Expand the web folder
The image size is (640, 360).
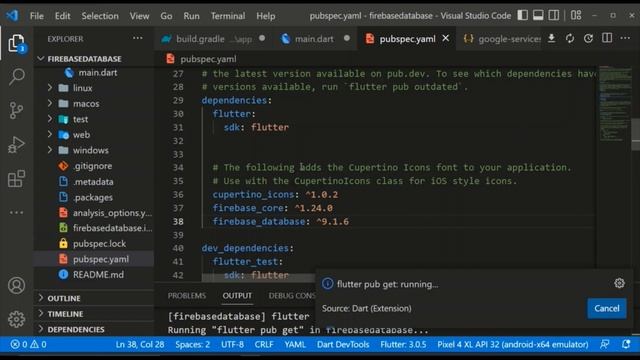[50, 134]
